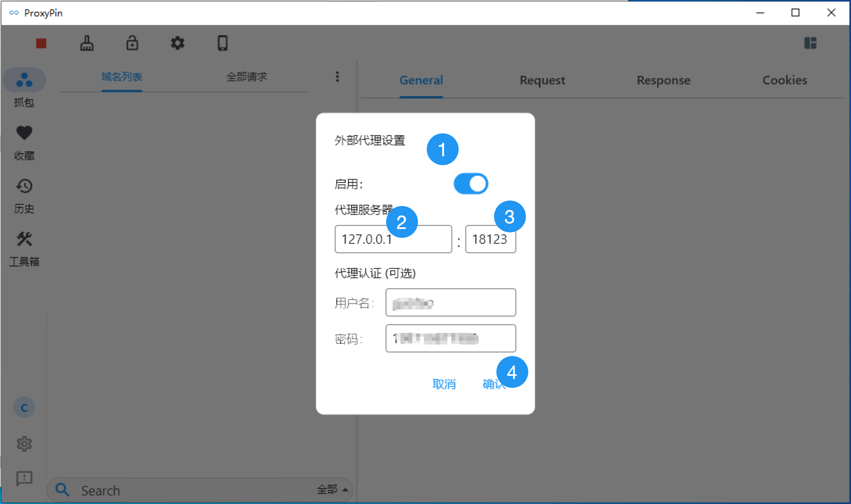Open the three-dot more options menu

click(x=337, y=77)
